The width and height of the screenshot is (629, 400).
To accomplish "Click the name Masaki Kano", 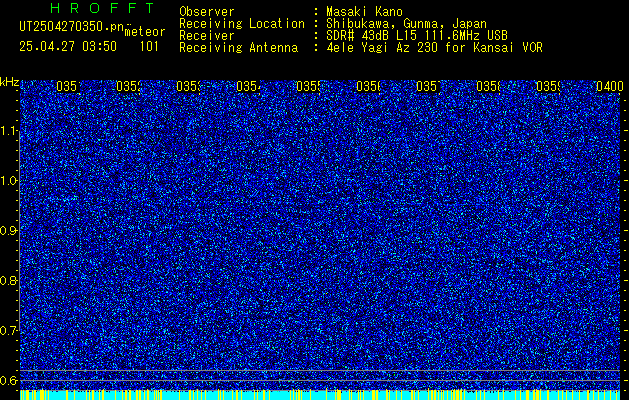I will coord(364,12).
